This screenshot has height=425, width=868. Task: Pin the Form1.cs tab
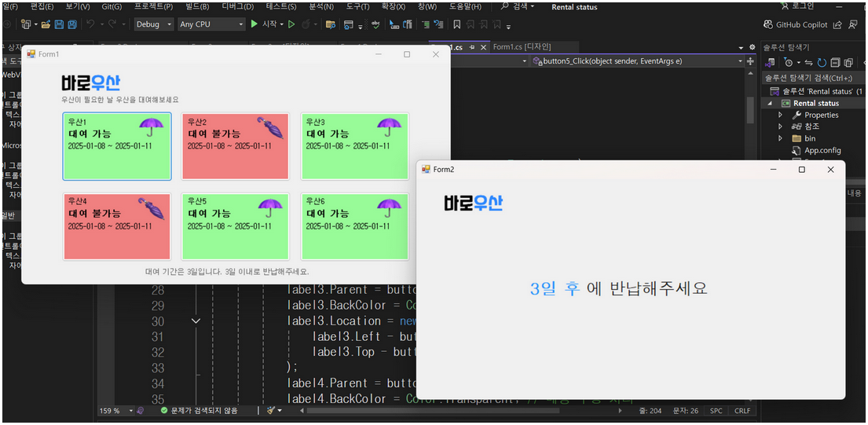pos(472,48)
